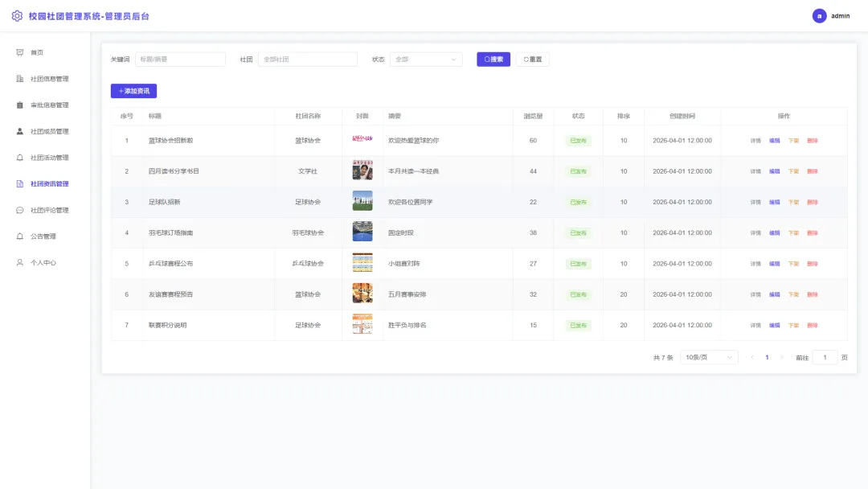The image size is (868, 489).
Task: Click the gear logo icon in header
Action: 17,16
